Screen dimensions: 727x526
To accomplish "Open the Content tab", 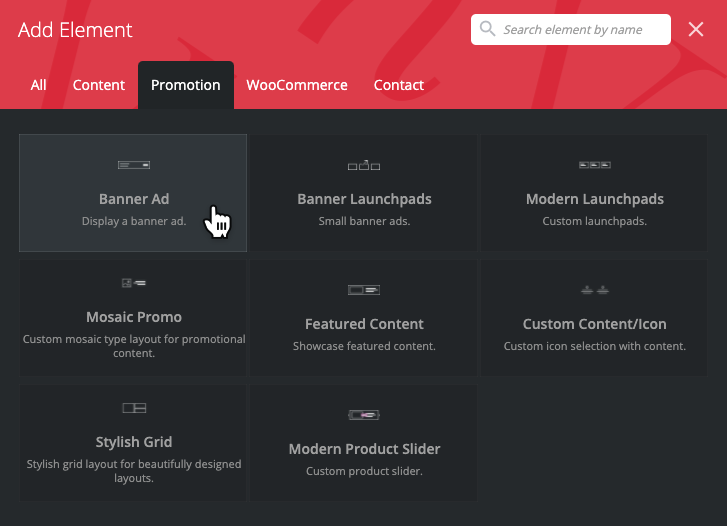I will tap(99, 85).
